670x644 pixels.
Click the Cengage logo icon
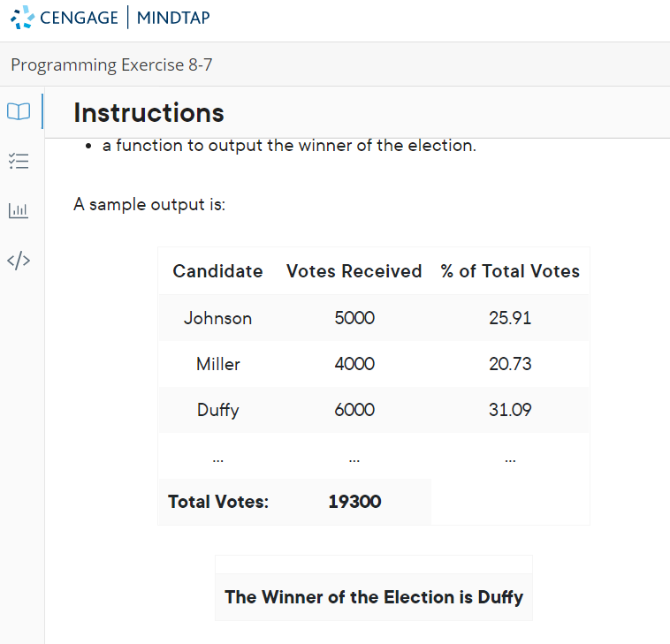point(22,18)
